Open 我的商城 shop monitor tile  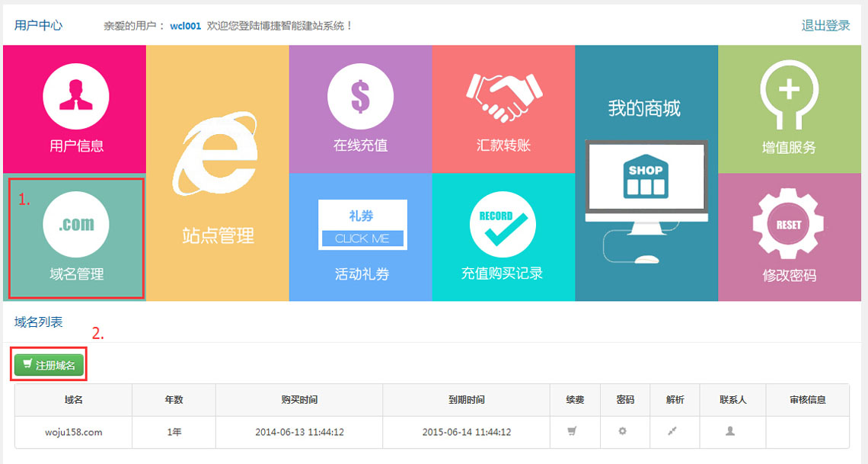646,173
